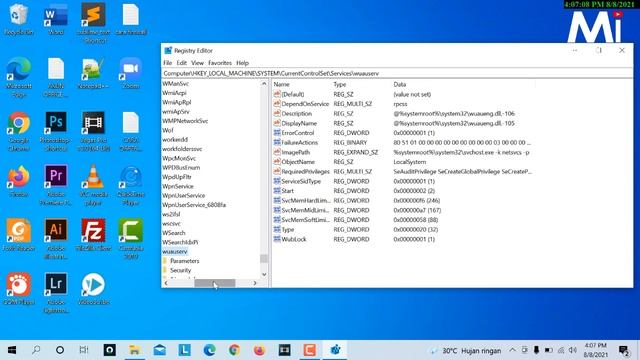Select the ServiceSidType value row
The image size is (640, 360).
coord(403,181)
